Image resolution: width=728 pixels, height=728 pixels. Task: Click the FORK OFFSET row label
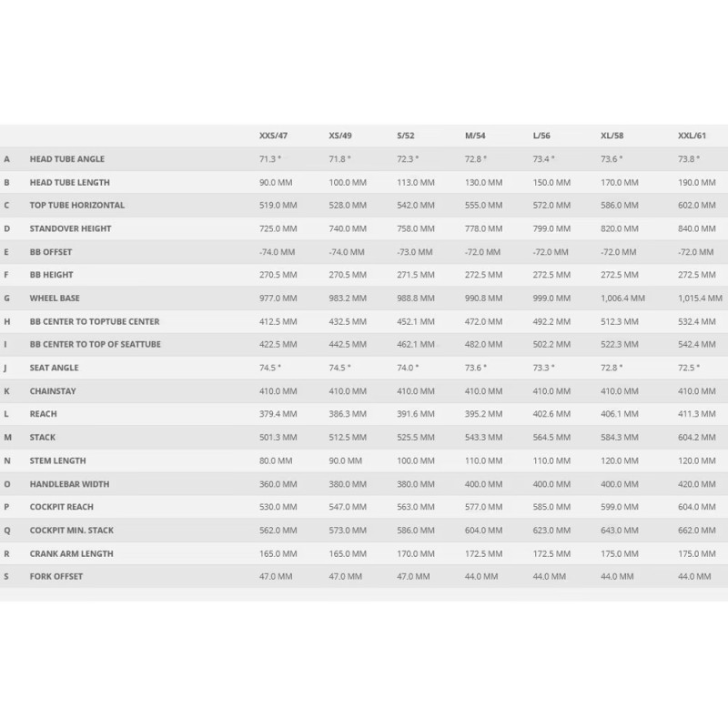tap(56, 576)
